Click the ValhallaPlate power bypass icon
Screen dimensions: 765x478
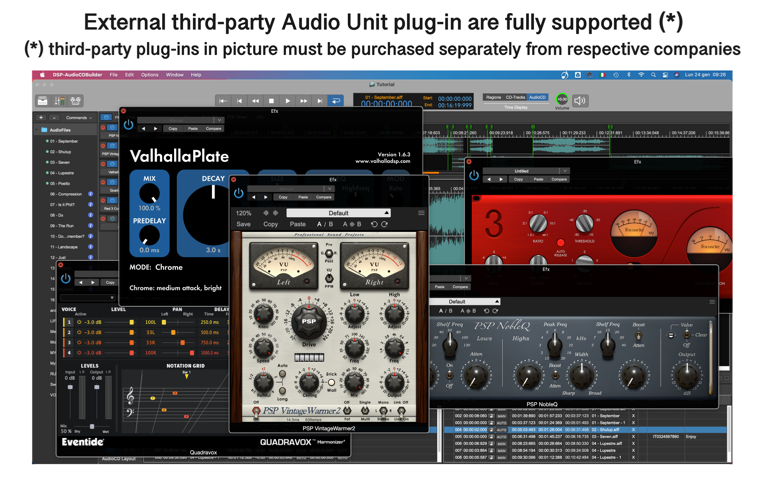(x=128, y=126)
